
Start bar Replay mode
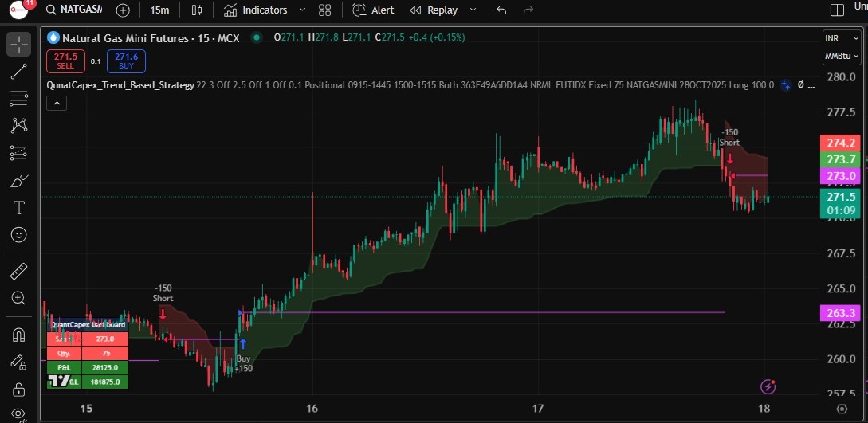(x=434, y=10)
